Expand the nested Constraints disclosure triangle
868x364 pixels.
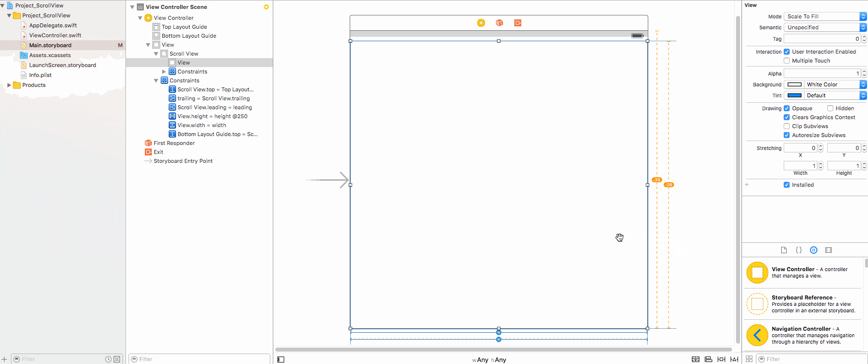(164, 72)
